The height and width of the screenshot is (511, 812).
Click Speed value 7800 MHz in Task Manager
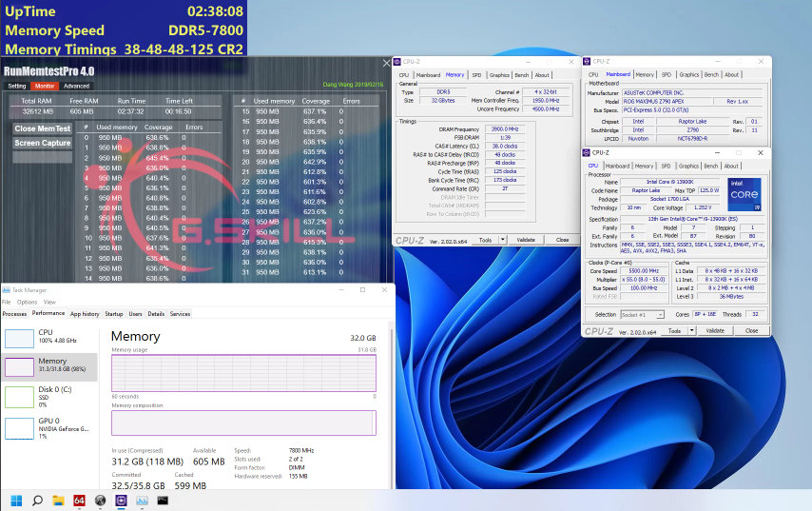click(x=301, y=450)
